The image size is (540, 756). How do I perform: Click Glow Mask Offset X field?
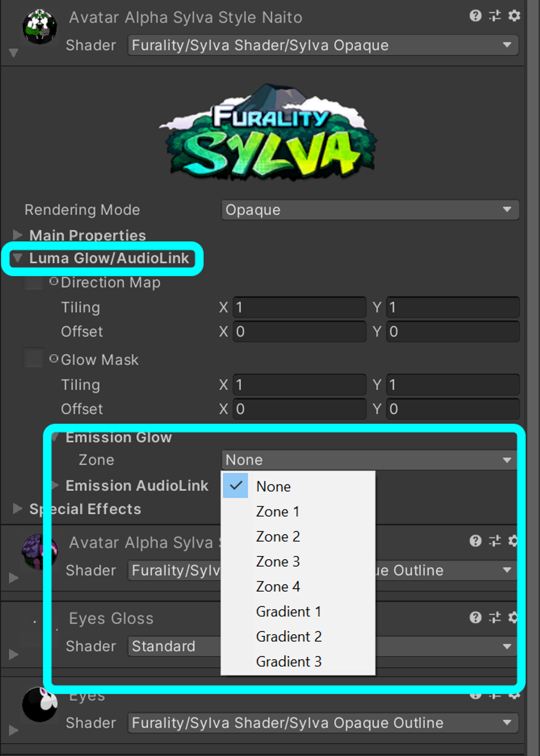point(299,409)
